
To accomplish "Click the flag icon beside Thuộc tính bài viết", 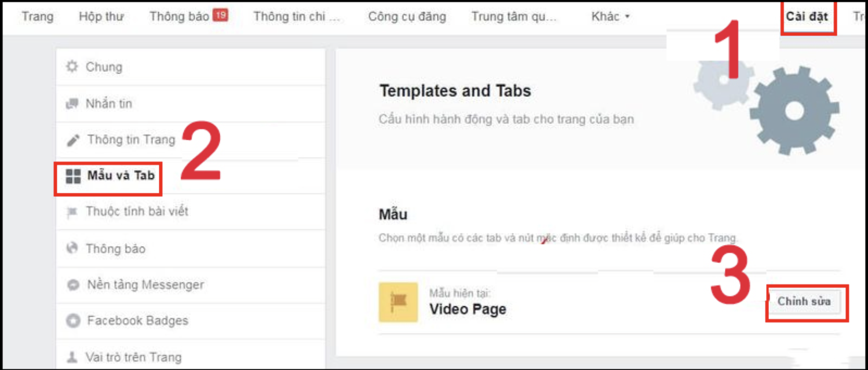I will [73, 212].
